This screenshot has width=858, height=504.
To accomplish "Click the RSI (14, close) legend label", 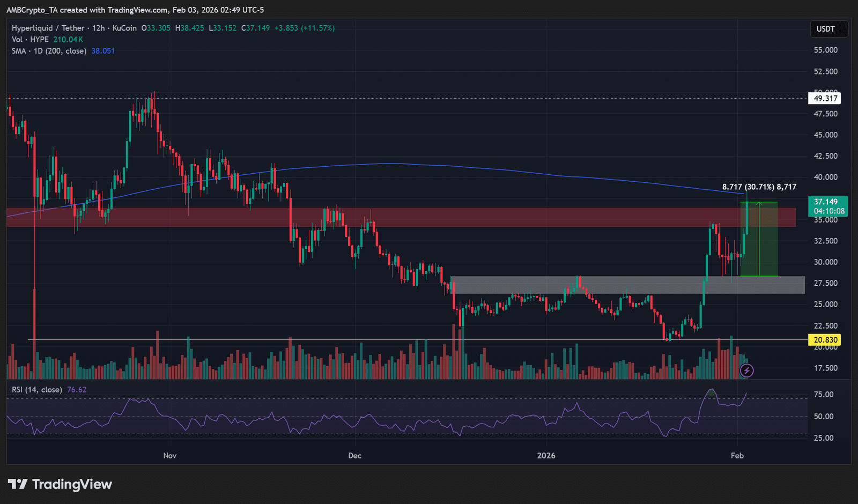I will point(37,390).
